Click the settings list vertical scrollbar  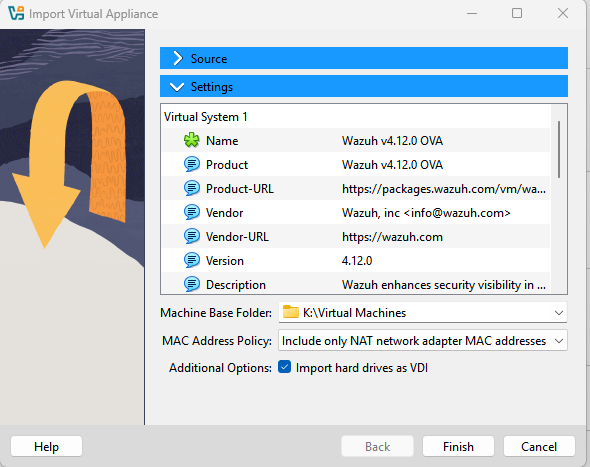559,149
